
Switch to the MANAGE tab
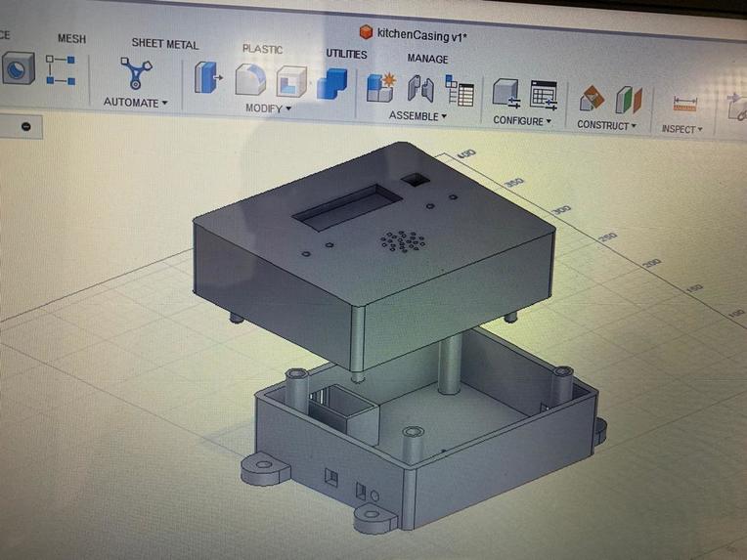click(427, 59)
